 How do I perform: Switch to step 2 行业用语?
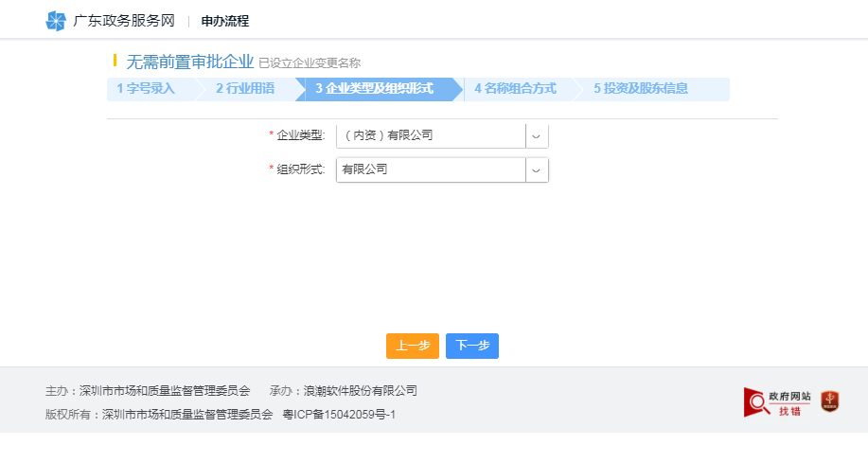pyautogui.click(x=245, y=89)
